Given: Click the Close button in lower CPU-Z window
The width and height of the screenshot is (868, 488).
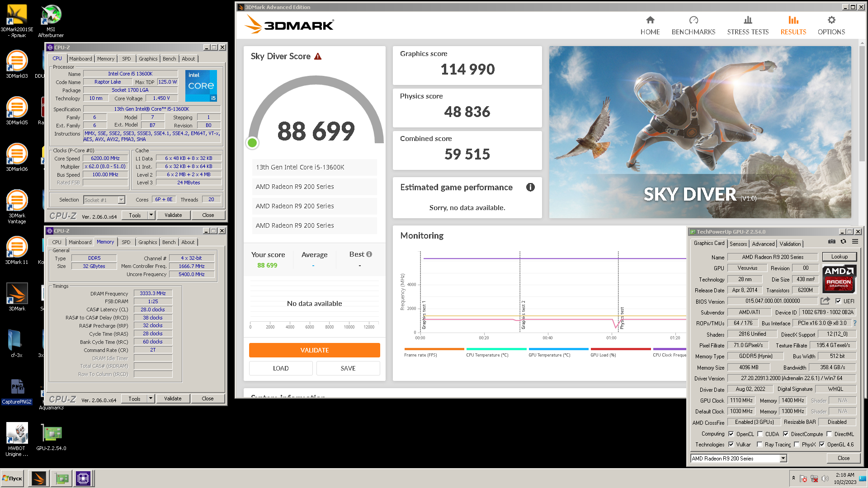Looking at the screenshot, I should pyautogui.click(x=208, y=399).
